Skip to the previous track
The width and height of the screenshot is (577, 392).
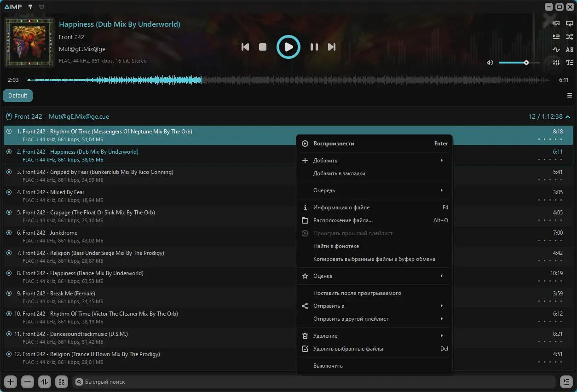tap(245, 47)
